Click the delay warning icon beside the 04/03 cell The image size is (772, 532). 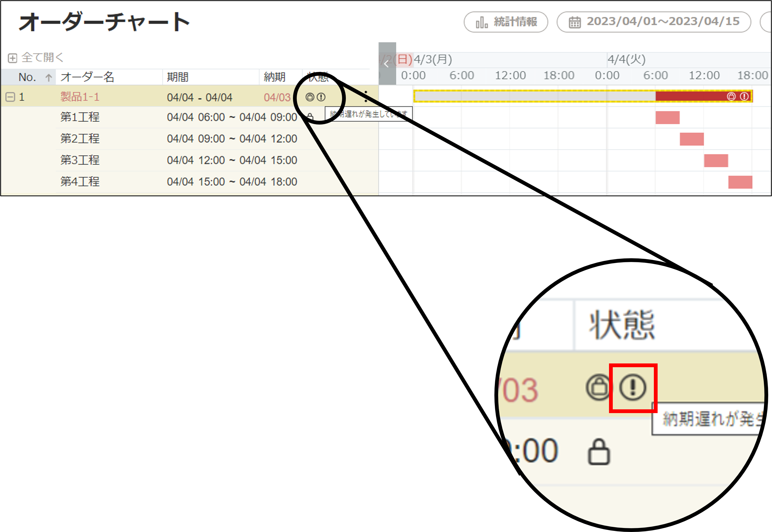321,97
